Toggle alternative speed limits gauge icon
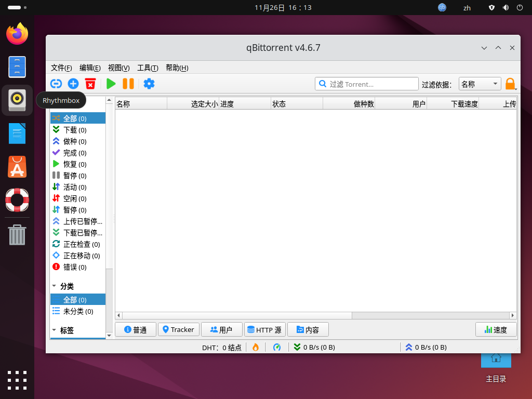Image resolution: width=532 pixels, height=399 pixels. click(277, 347)
